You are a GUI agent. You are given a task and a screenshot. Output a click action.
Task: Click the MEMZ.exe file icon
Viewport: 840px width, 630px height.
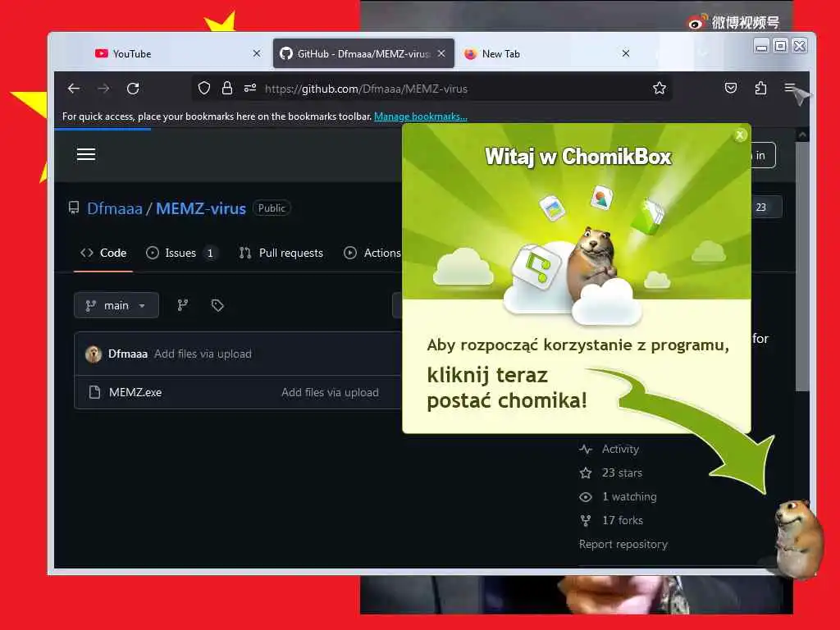coord(95,392)
